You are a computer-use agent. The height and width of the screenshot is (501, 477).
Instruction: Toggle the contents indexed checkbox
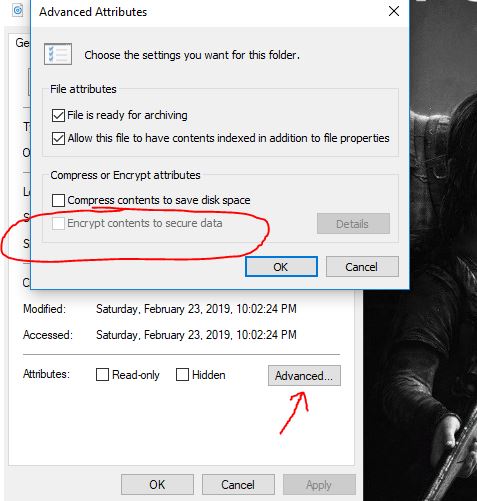pyautogui.click(x=58, y=138)
